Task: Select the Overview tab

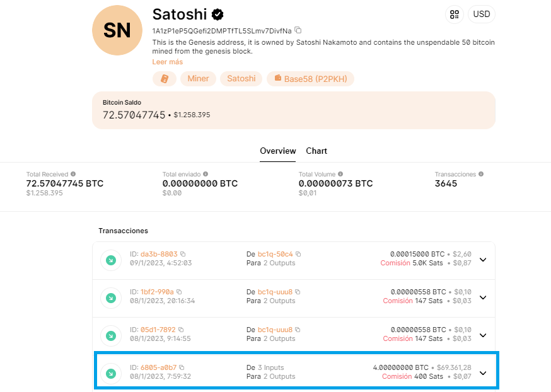Action: click(x=277, y=151)
